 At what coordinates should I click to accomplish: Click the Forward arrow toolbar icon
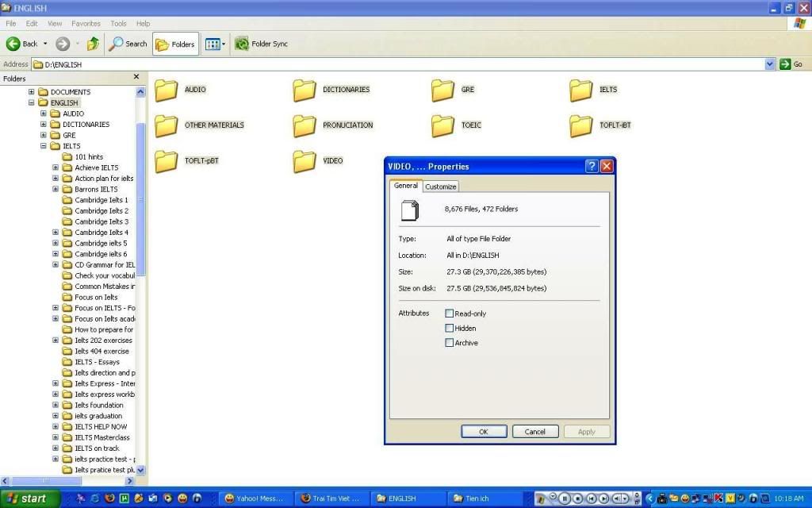(63, 44)
